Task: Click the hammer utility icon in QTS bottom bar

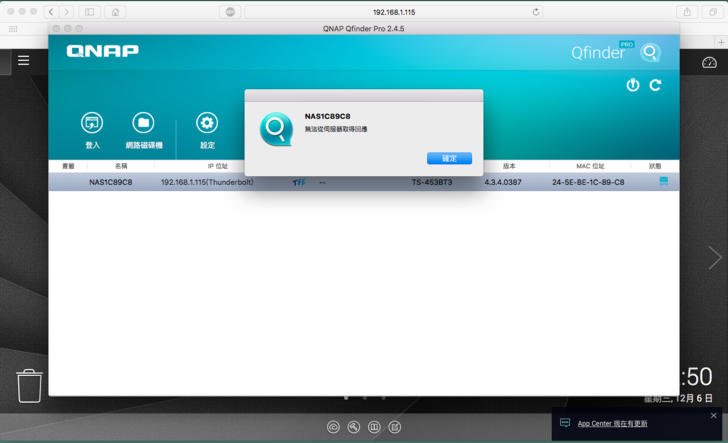Action: pyautogui.click(x=354, y=427)
